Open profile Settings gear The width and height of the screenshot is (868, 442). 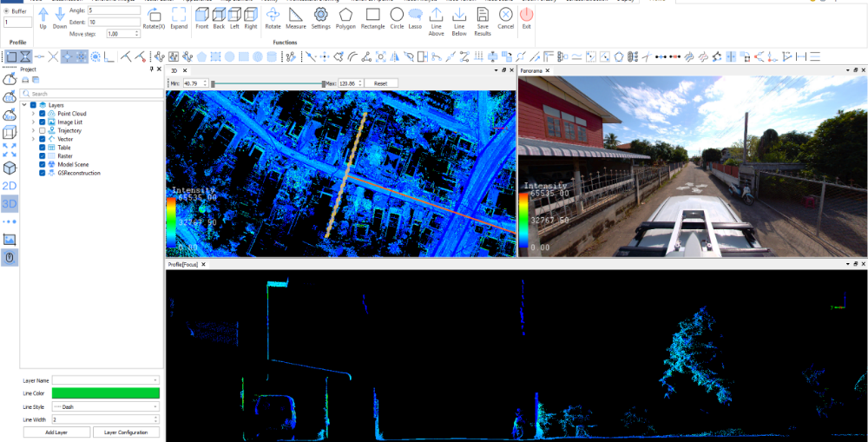[x=320, y=18]
